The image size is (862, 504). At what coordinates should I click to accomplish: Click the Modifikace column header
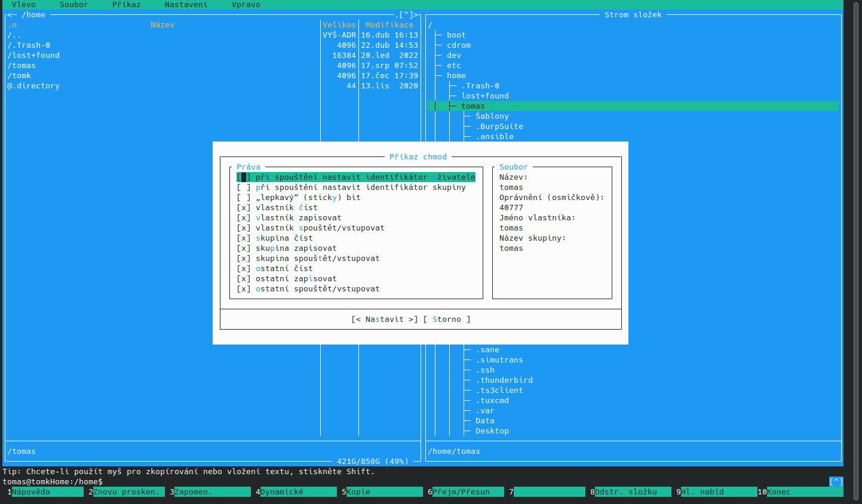389,25
